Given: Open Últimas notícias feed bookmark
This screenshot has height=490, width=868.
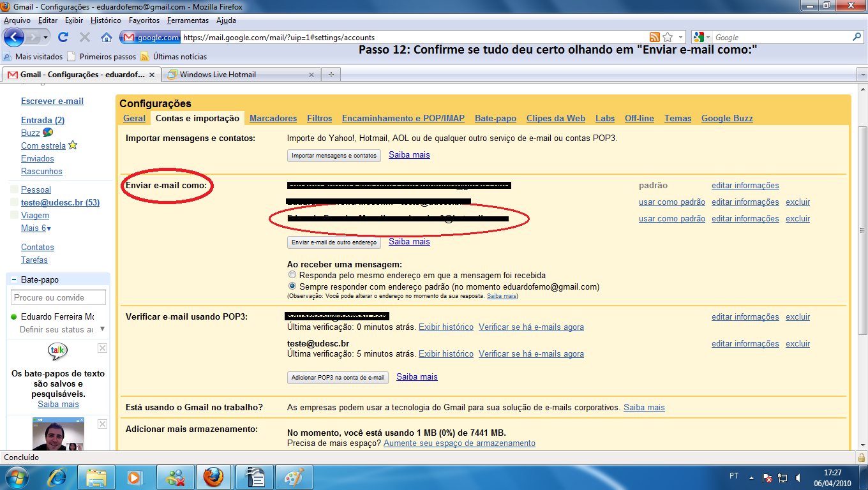Looking at the screenshot, I should (174, 56).
